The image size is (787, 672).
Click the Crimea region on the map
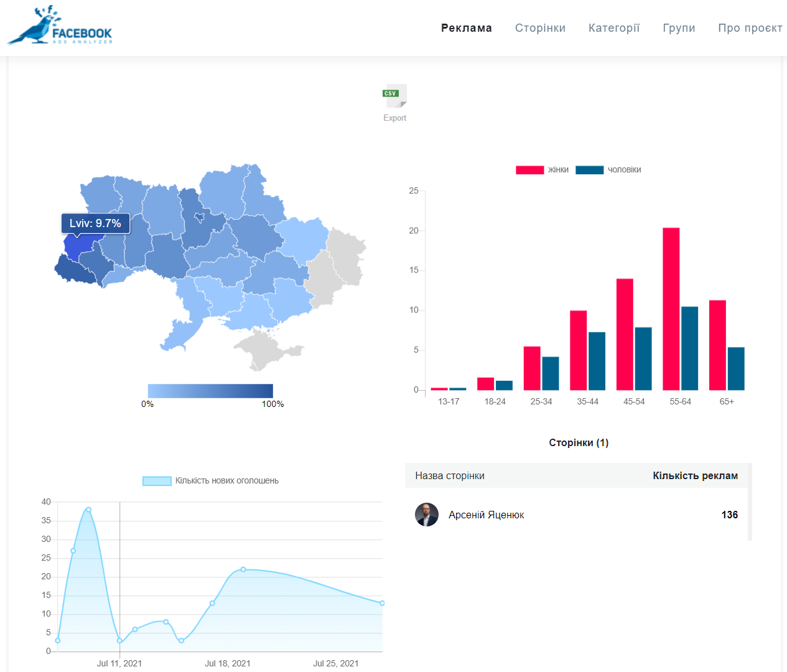coord(264,350)
